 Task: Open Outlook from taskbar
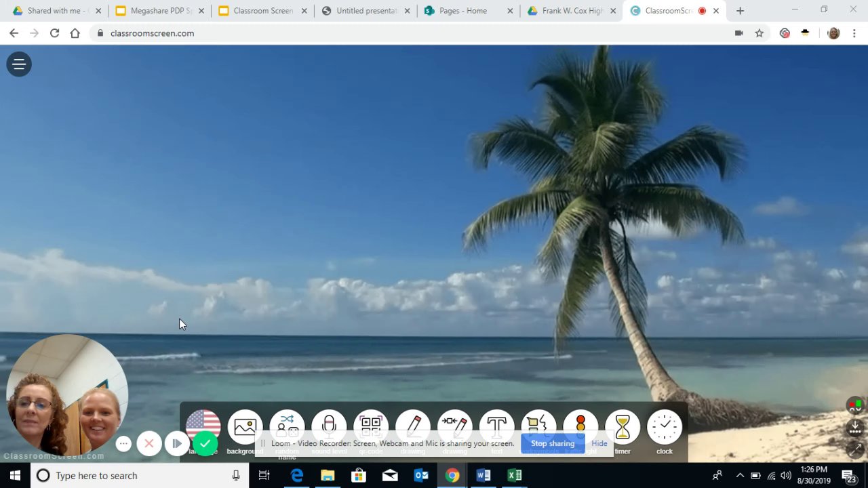[421, 476]
